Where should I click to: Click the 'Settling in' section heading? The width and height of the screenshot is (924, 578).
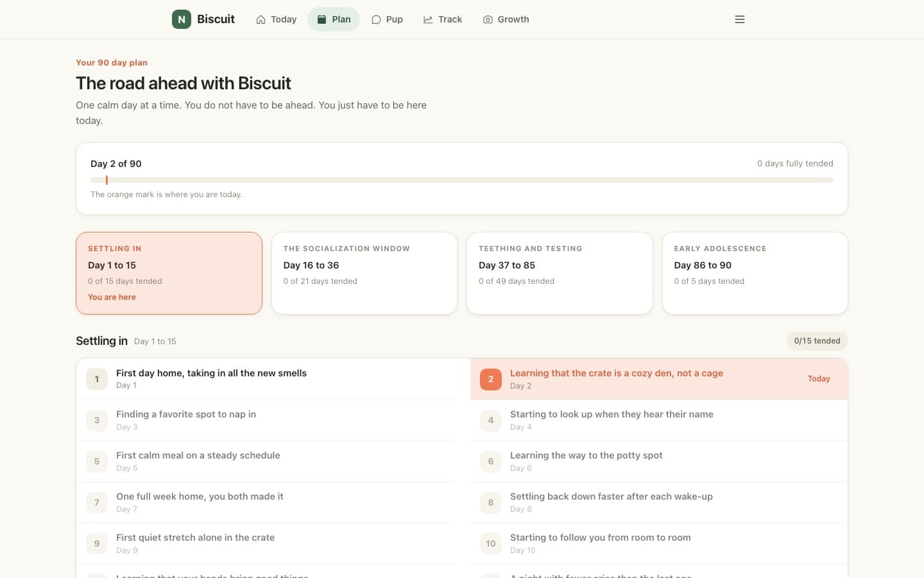101,341
